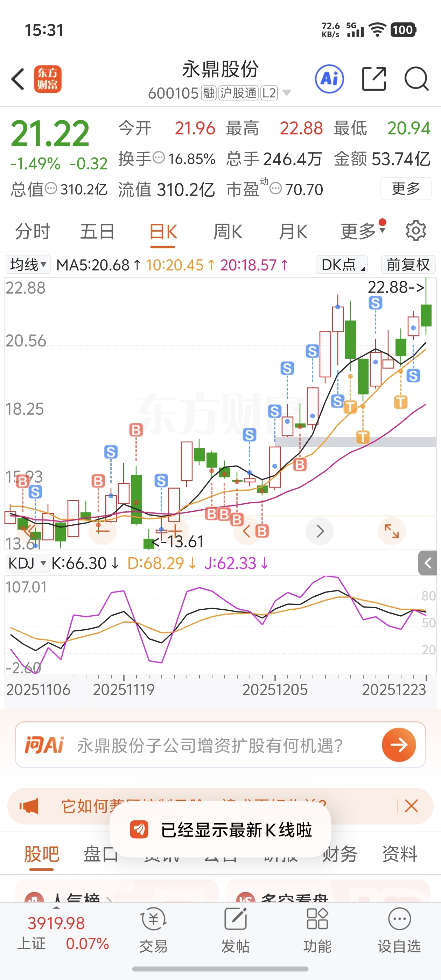This screenshot has height=980, width=441.
Task: Zoom in chart with plus icon
Action: pyautogui.click(x=175, y=530)
